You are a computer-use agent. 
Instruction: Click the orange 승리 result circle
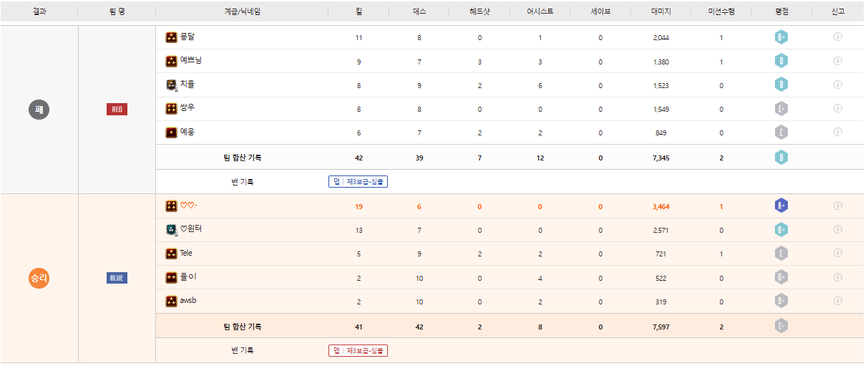(39, 278)
